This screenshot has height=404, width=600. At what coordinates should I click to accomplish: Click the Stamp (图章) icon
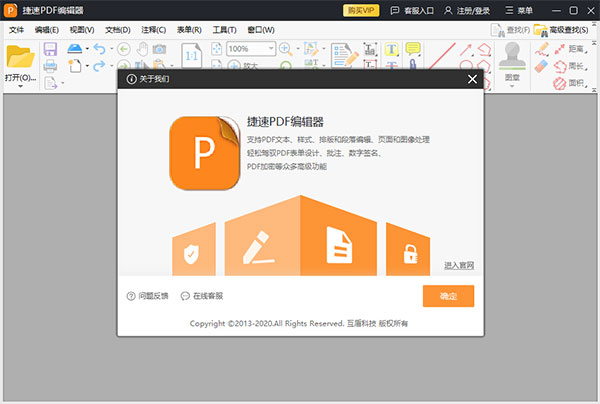coord(512,56)
